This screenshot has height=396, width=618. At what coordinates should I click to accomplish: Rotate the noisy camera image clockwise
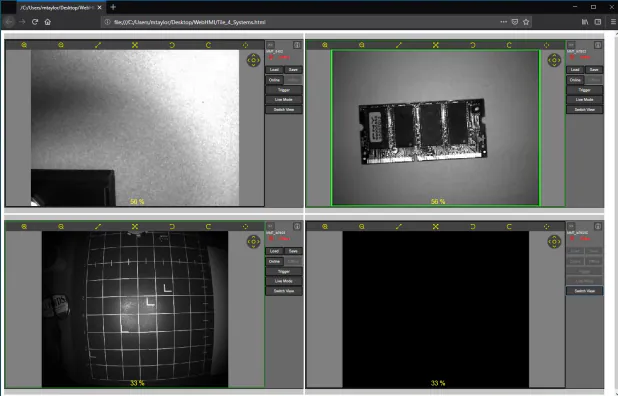tap(208, 45)
